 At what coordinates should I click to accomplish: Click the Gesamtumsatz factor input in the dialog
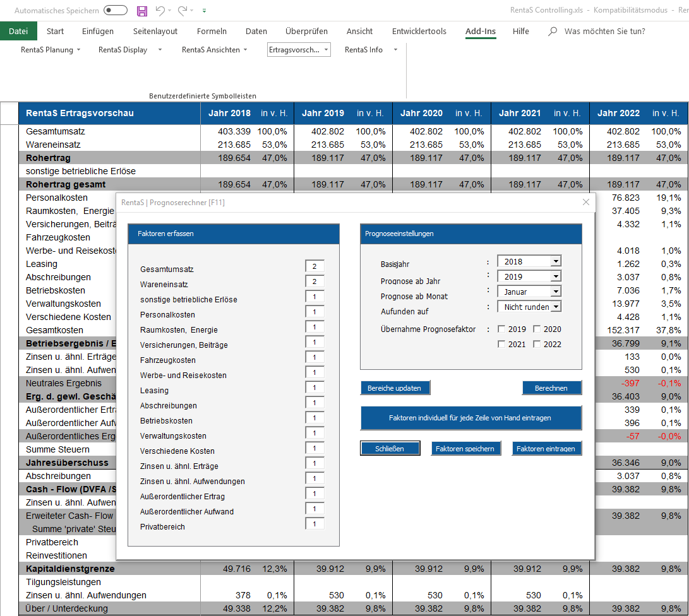[x=315, y=266]
